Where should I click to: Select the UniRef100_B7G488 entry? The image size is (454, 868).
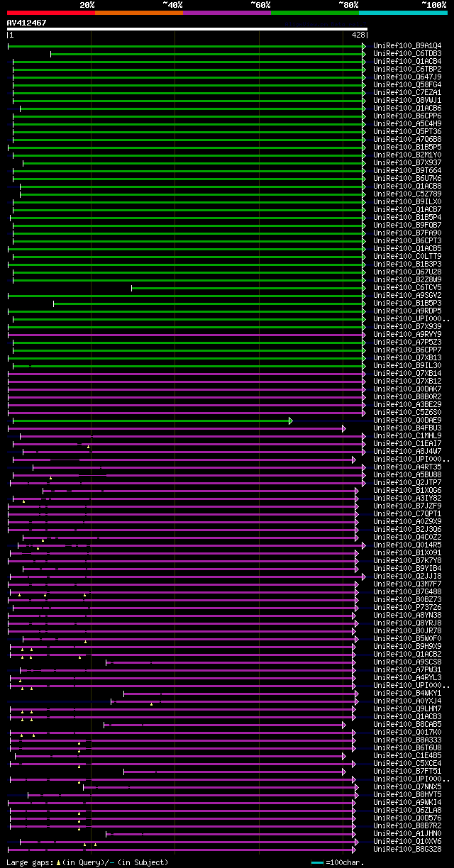407,591
